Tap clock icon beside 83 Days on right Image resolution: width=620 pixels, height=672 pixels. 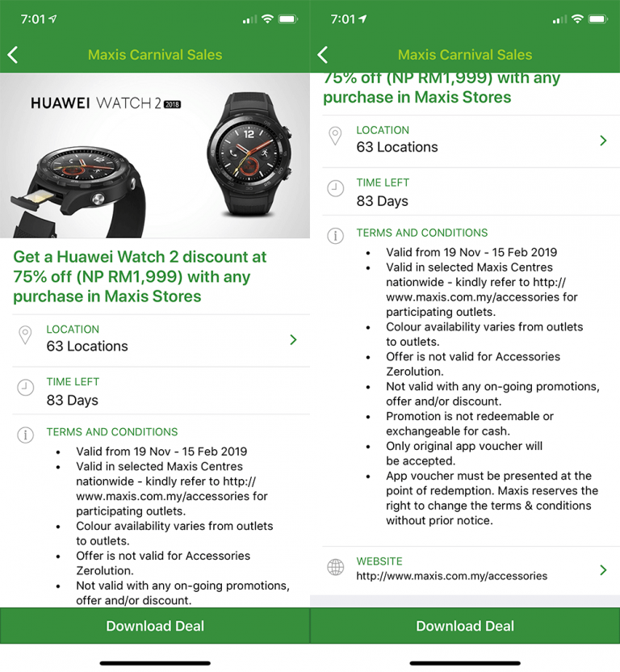coord(335,189)
